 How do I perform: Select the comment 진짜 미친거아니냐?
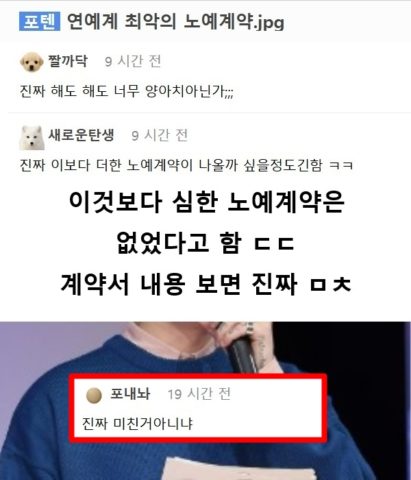tap(137, 424)
